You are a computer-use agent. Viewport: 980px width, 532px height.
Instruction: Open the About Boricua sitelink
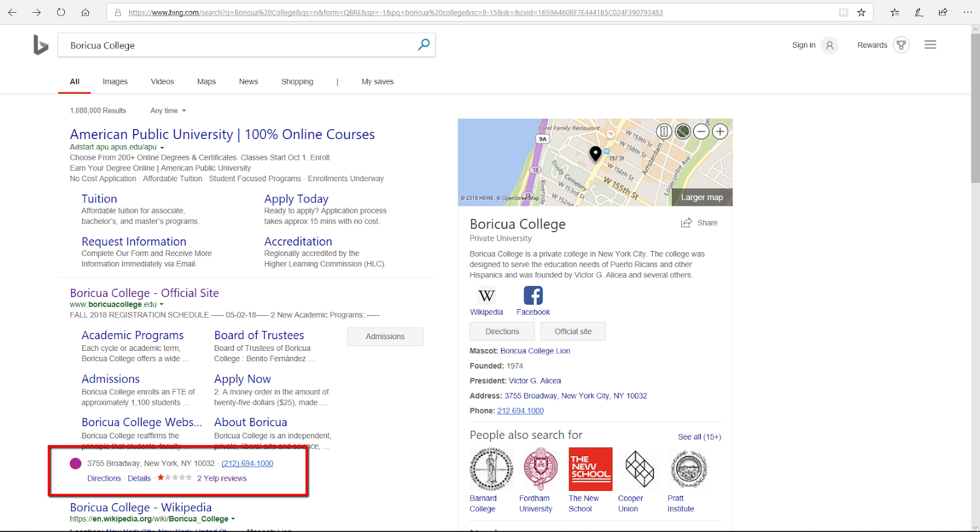tap(251, 422)
